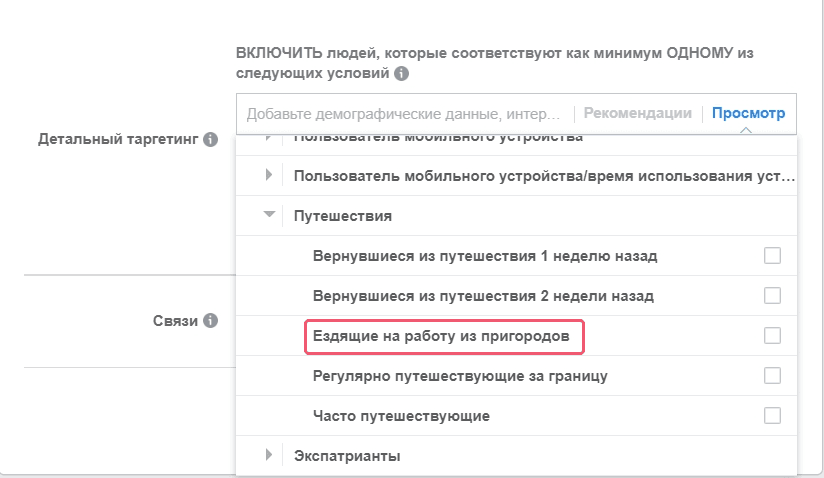The width and height of the screenshot is (824, 478).
Task: Check Вернувшиеся из путешествия 1 неделю назад
Action: click(x=772, y=256)
